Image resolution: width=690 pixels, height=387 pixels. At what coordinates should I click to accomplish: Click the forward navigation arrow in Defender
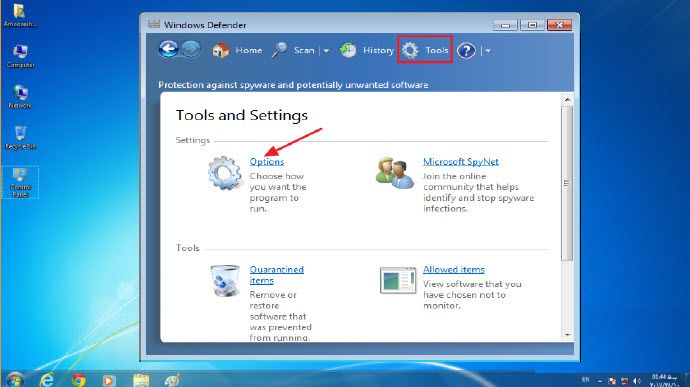click(x=191, y=49)
